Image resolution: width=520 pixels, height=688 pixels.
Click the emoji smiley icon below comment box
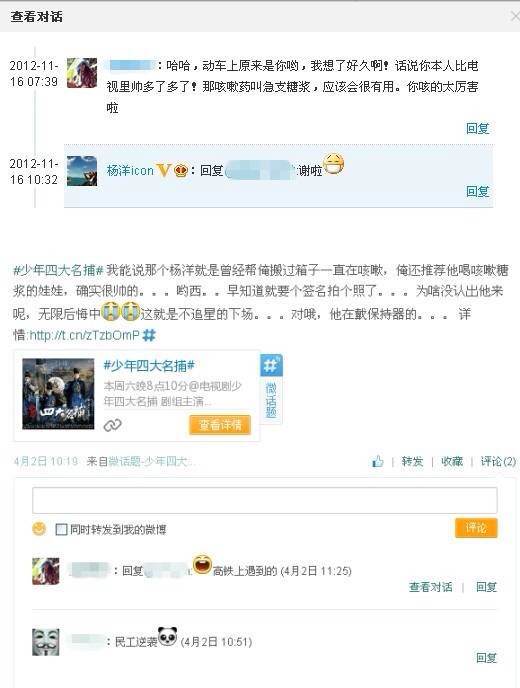point(39,529)
